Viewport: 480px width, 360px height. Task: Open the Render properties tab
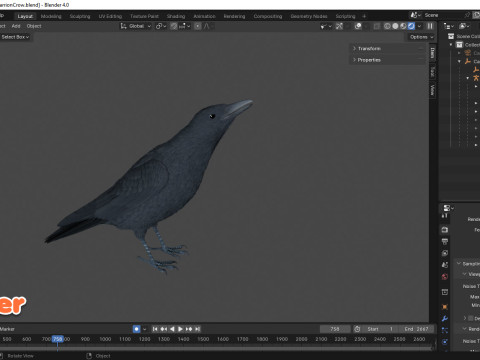click(445, 230)
